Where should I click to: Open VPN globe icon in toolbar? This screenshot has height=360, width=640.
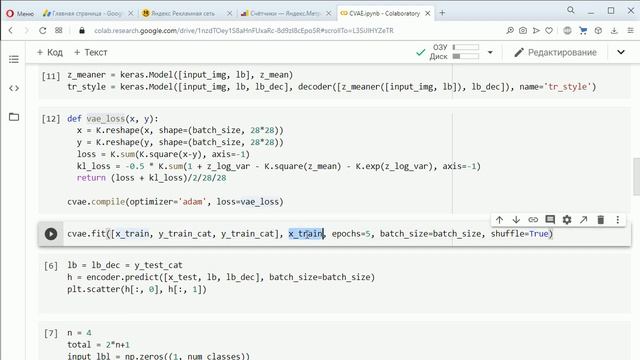(567, 30)
